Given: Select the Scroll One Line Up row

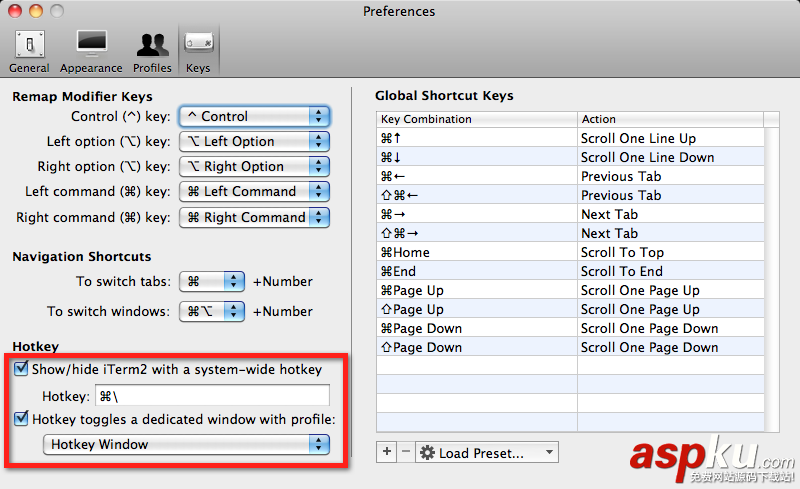Looking at the screenshot, I should pyautogui.click(x=570, y=138).
